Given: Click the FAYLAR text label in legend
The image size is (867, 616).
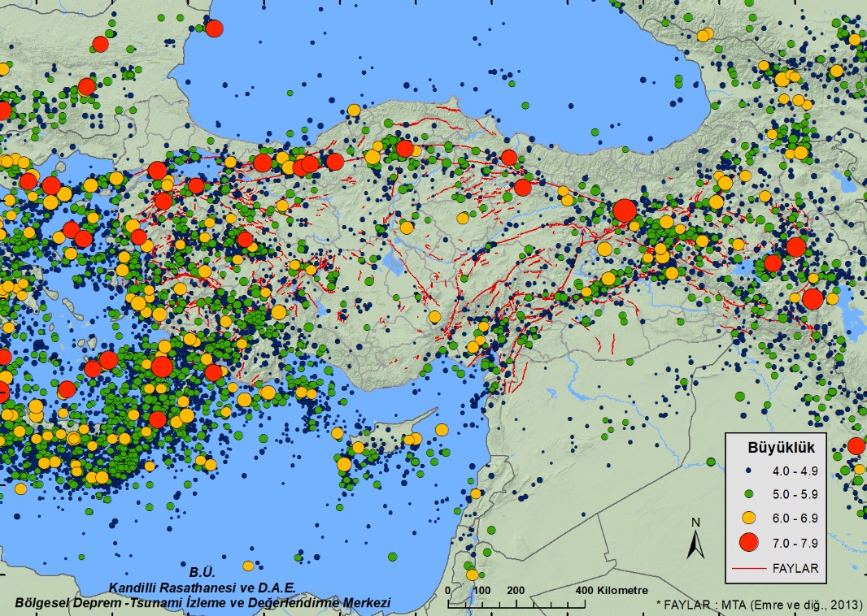Looking at the screenshot, I should tap(794, 569).
